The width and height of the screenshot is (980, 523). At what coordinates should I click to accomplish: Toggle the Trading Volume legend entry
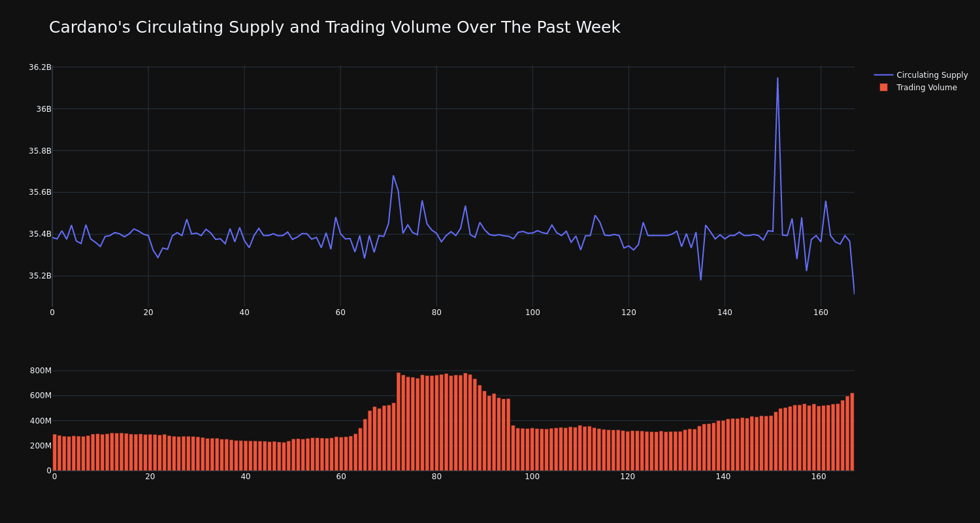(x=918, y=88)
